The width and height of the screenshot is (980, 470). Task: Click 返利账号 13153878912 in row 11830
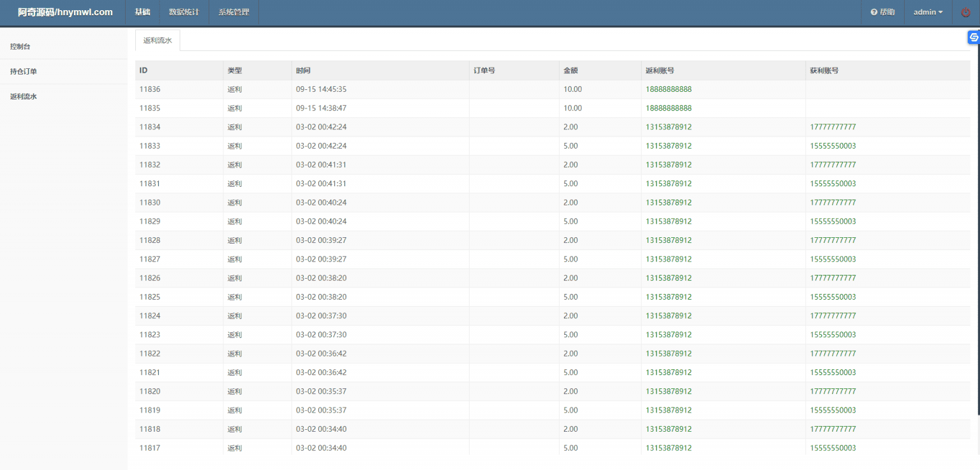point(668,203)
